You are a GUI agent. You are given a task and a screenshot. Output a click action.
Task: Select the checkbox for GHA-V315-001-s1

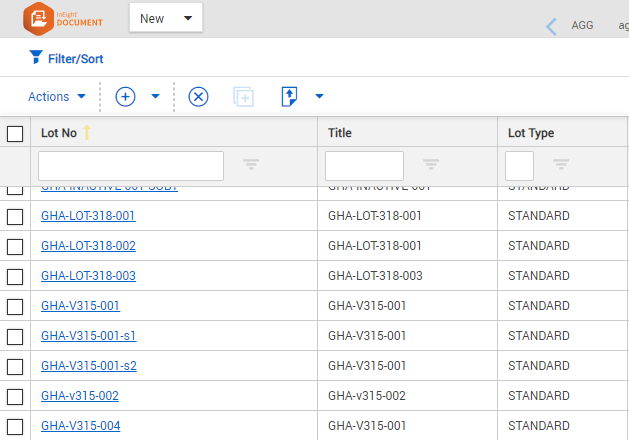coord(15,336)
